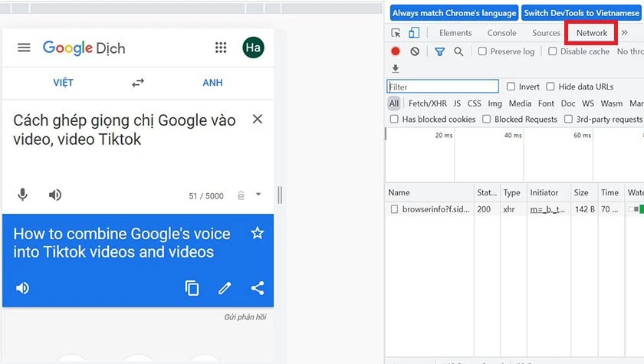Clear the network log

click(x=415, y=51)
